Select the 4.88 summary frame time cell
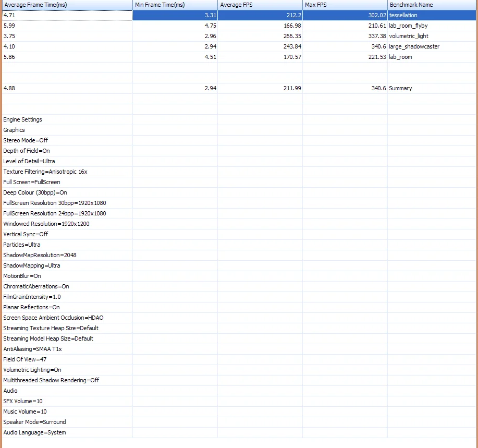Screen dimensions: 478x448 pos(67,88)
